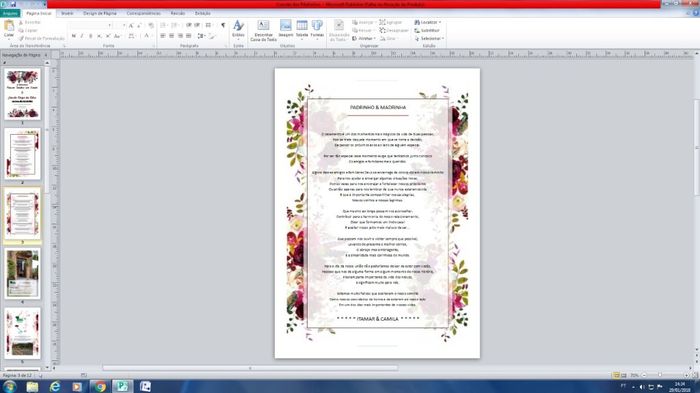Click the Desagrupar button
Screen dimensions: 700x393
pos(394,30)
